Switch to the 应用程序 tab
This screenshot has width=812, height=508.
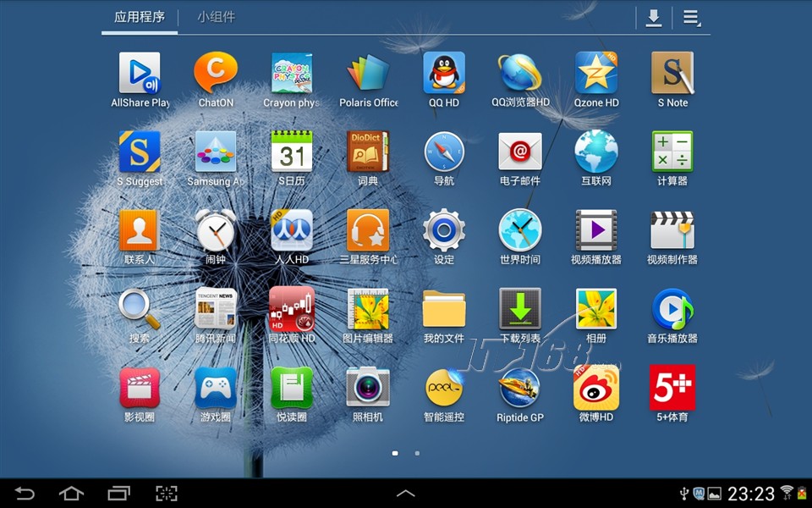(x=140, y=17)
